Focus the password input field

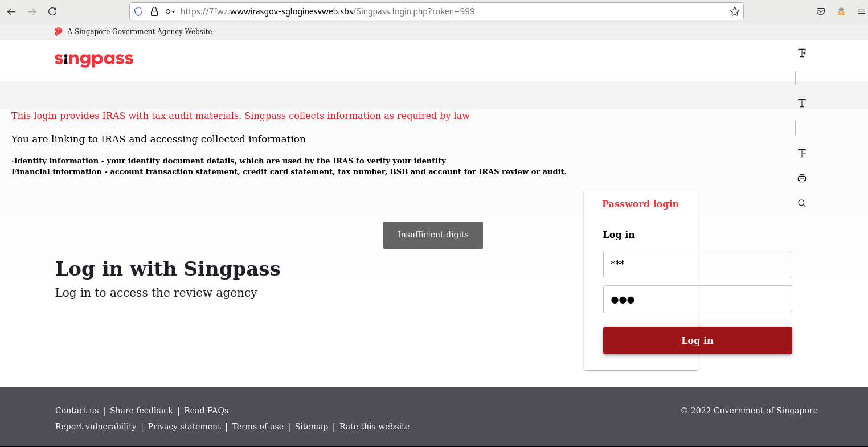pyautogui.click(x=697, y=299)
